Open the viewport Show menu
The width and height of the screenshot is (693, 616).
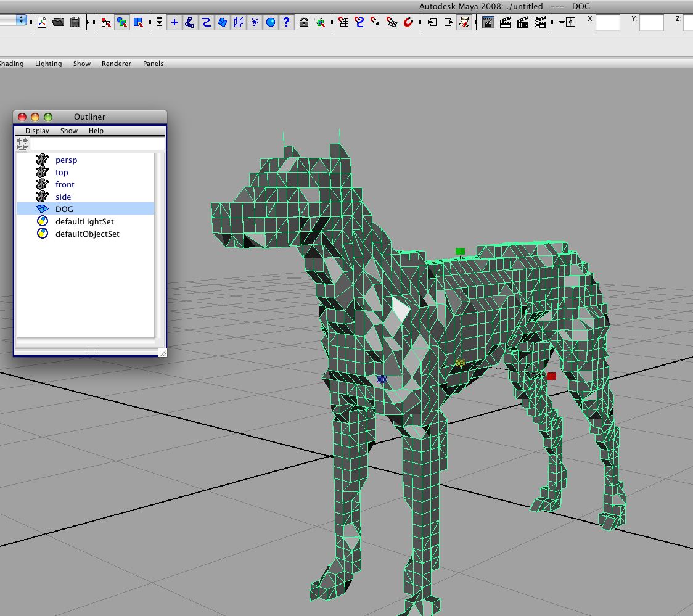(82, 64)
